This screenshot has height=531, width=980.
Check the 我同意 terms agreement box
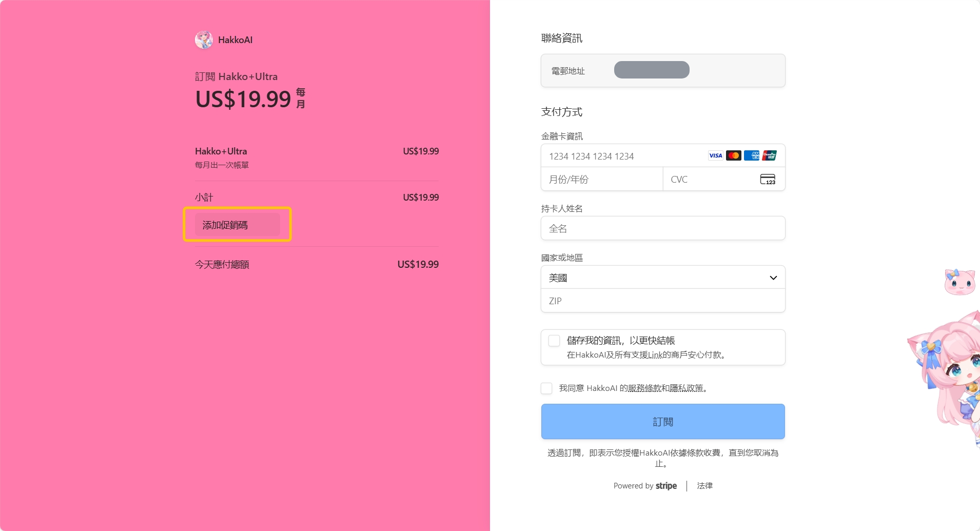(x=546, y=388)
